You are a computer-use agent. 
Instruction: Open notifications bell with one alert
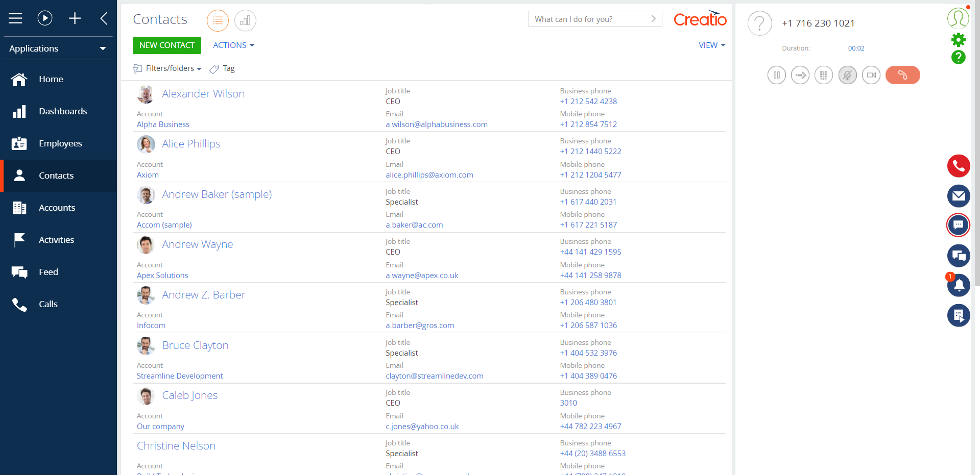coord(958,285)
